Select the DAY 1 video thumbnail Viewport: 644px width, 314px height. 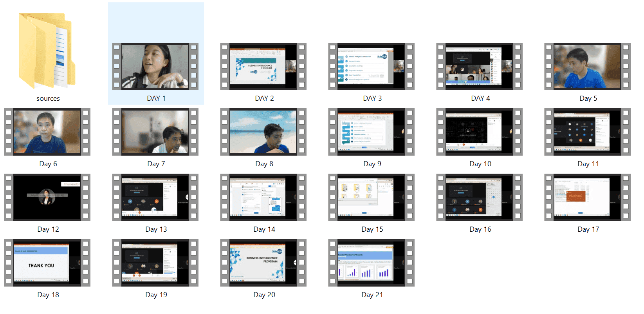pyautogui.click(x=155, y=66)
